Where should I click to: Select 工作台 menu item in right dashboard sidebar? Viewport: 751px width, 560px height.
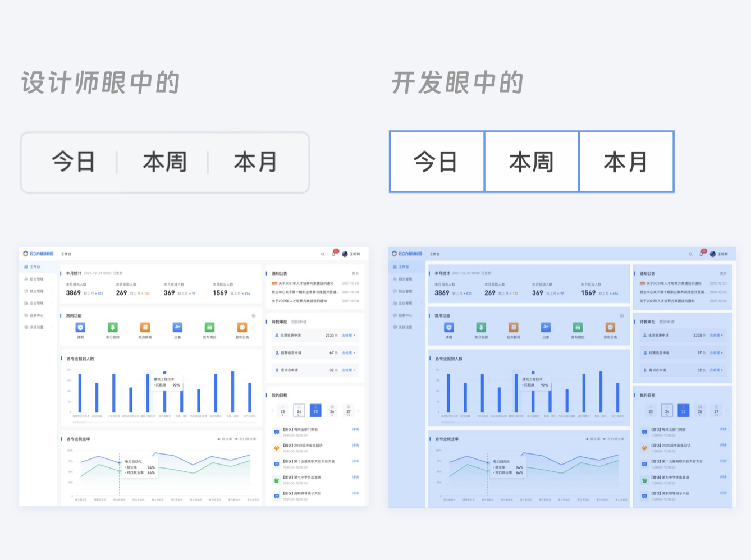pyautogui.click(x=404, y=267)
